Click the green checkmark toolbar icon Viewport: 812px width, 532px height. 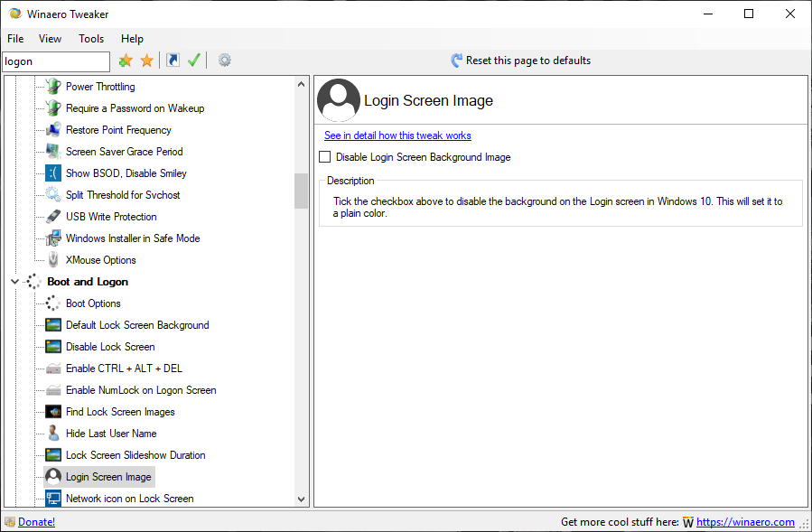click(193, 61)
